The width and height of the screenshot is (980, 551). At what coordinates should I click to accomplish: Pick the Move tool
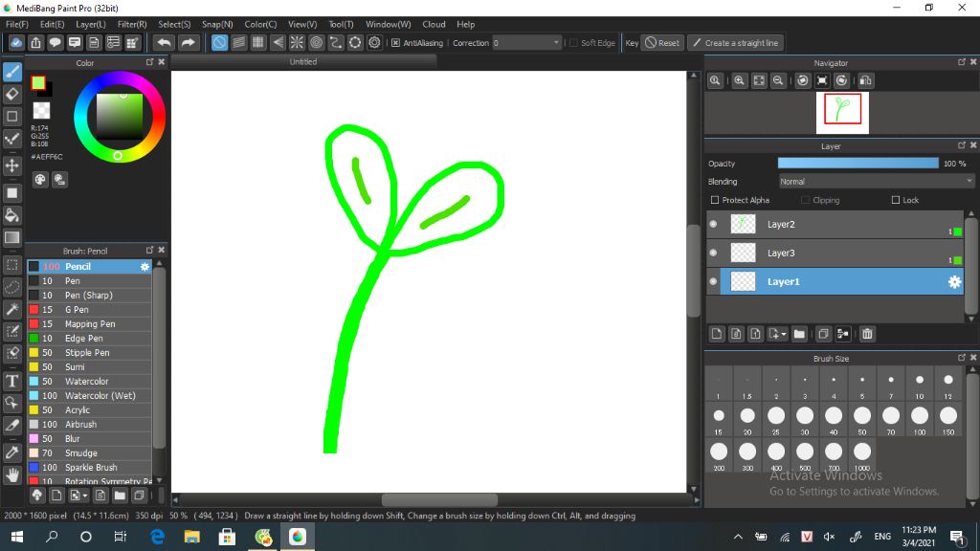tap(11, 165)
